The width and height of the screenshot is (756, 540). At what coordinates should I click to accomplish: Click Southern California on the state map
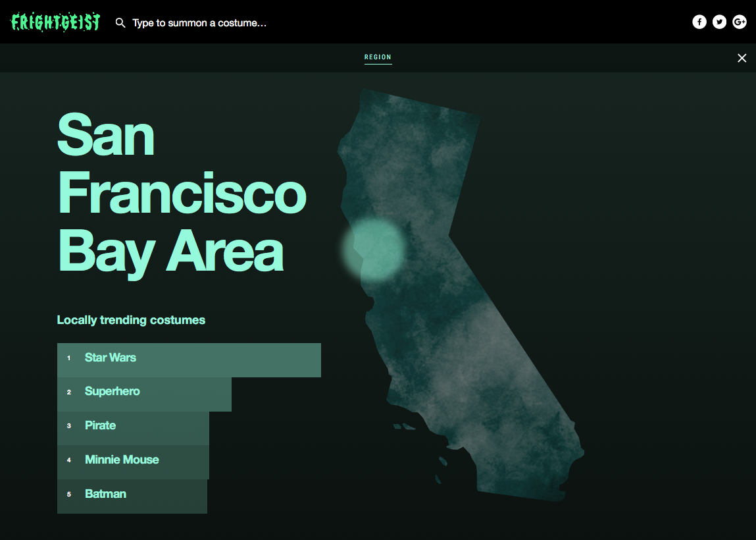[x=520, y=428]
